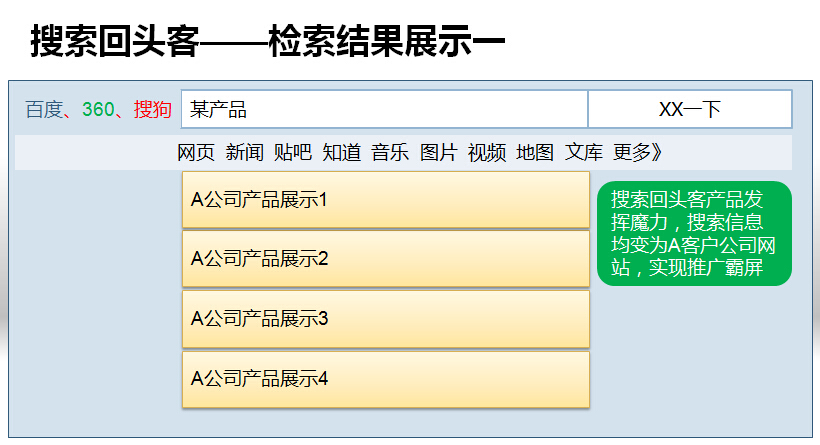Open result A公司产品展示3

pos(386,319)
